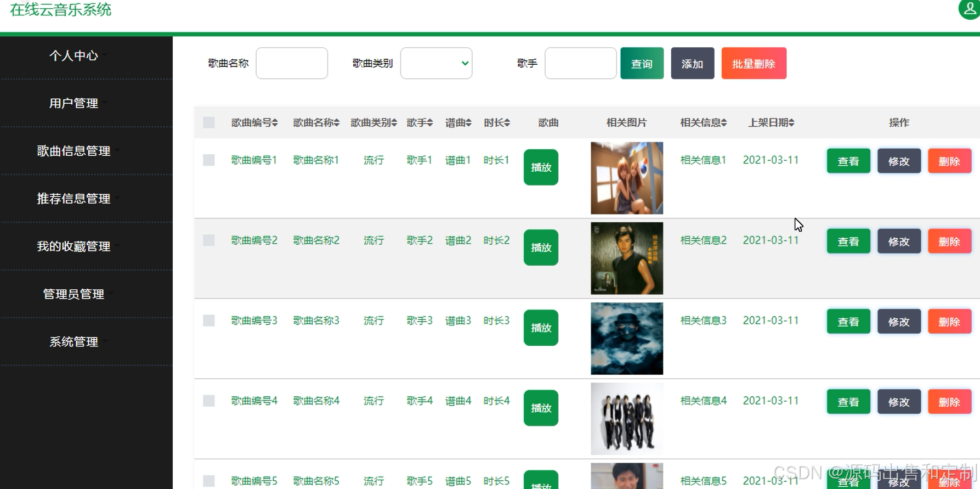The width and height of the screenshot is (980, 489).
Task: Focus the 歌手 search input field
Action: pos(581,63)
